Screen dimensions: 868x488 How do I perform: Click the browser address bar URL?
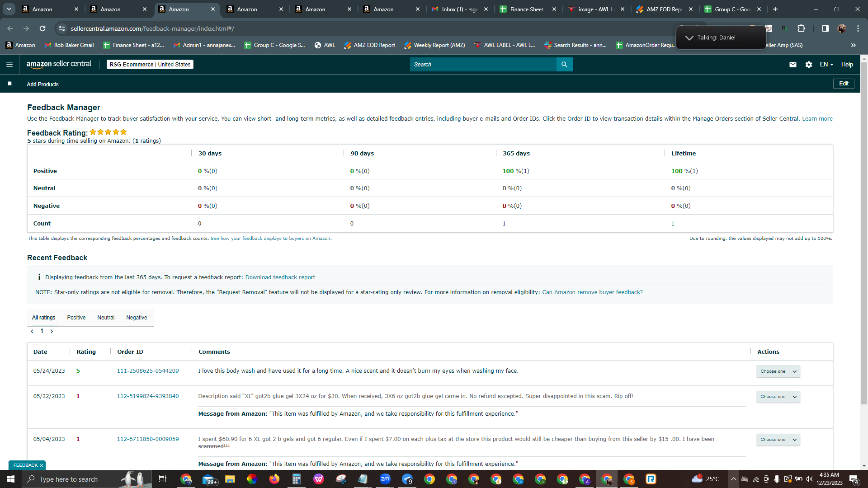pyautogui.click(x=153, y=28)
